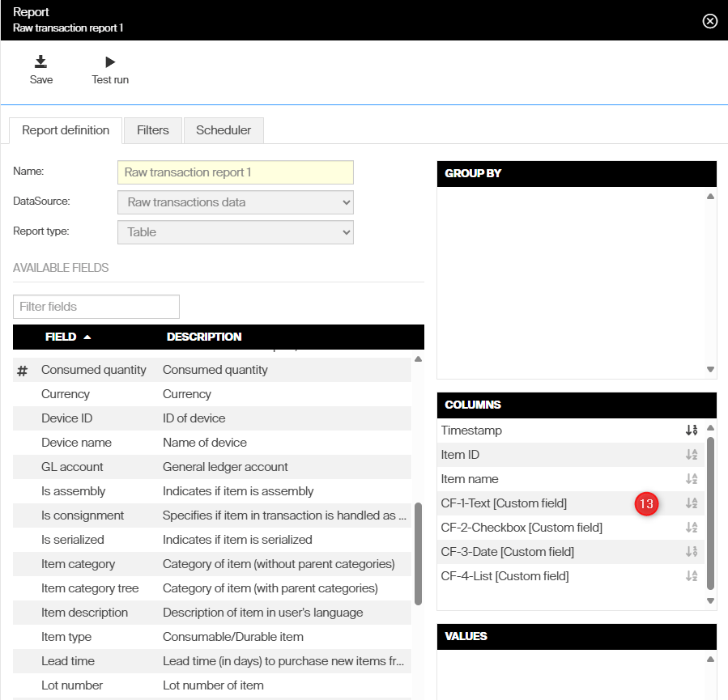The height and width of the screenshot is (700, 728).
Task: Toggle sort icon for Timestamp column
Action: (691, 431)
